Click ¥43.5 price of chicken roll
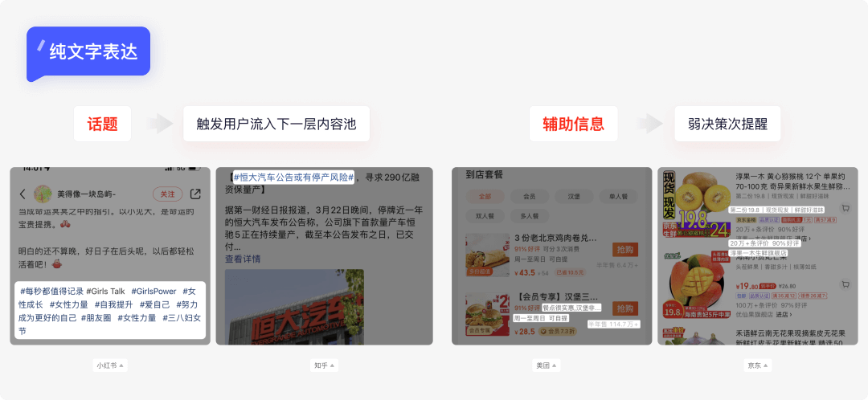The height and width of the screenshot is (400, 868). (x=525, y=272)
